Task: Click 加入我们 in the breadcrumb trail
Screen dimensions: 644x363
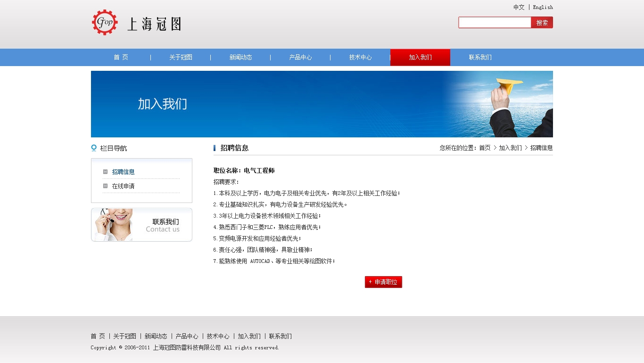Action: pyautogui.click(x=510, y=148)
